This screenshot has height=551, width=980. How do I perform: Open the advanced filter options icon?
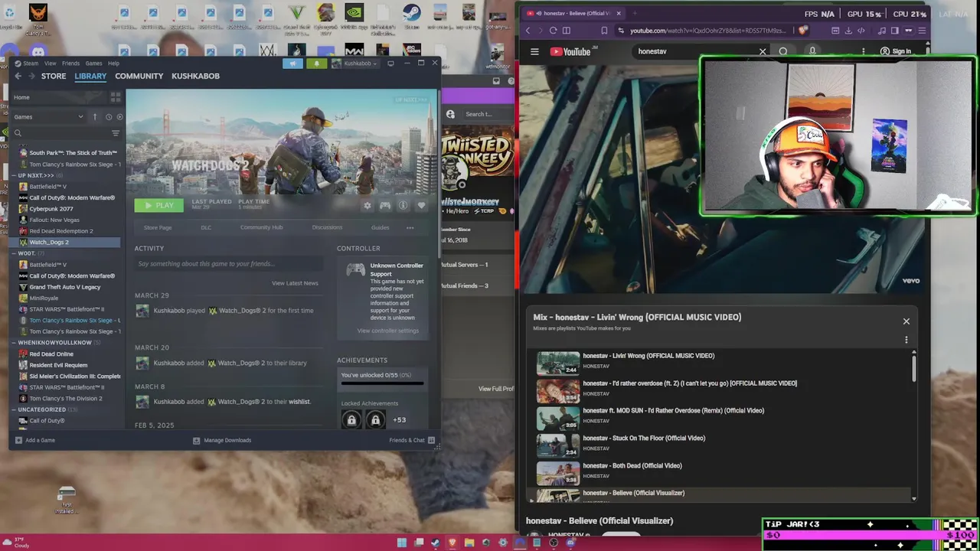pyautogui.click(x=116, y=133)
